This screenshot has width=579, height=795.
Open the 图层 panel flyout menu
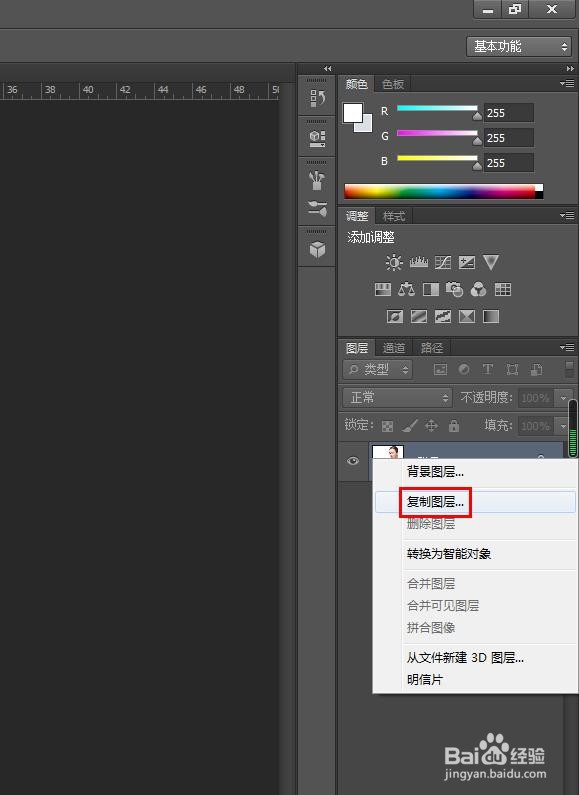click(x=567, y=348)
